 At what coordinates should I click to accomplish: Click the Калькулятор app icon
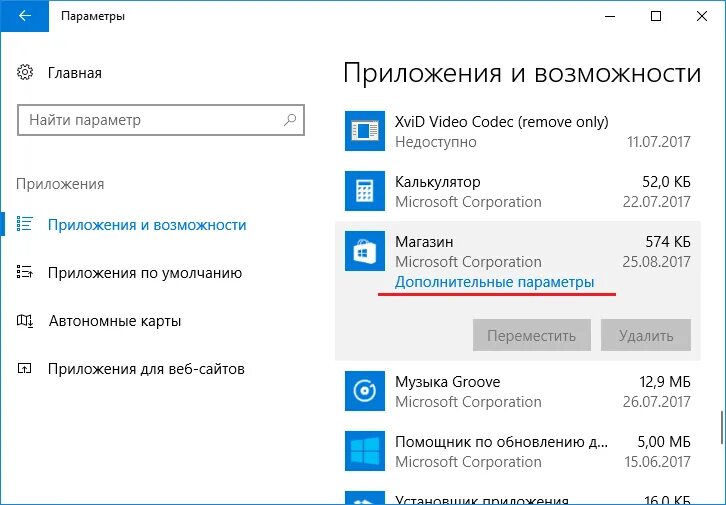(365, 191)
